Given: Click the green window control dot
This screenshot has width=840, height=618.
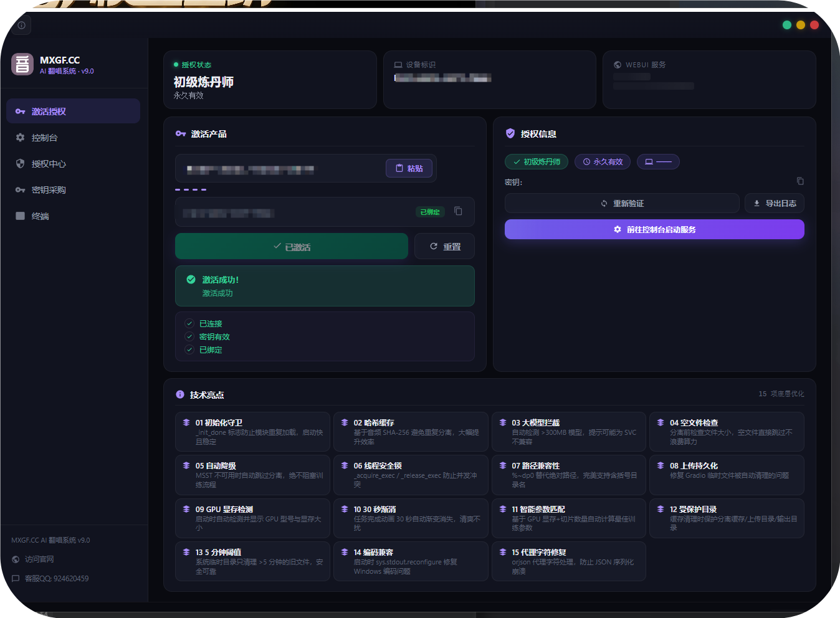Looking at the screenshot, I should 787,25.
